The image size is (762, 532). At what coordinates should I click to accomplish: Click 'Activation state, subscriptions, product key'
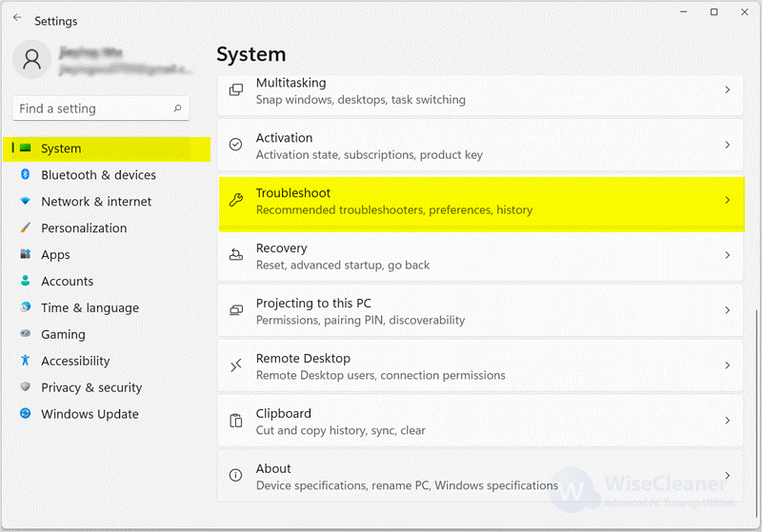(x=370, y=155)
